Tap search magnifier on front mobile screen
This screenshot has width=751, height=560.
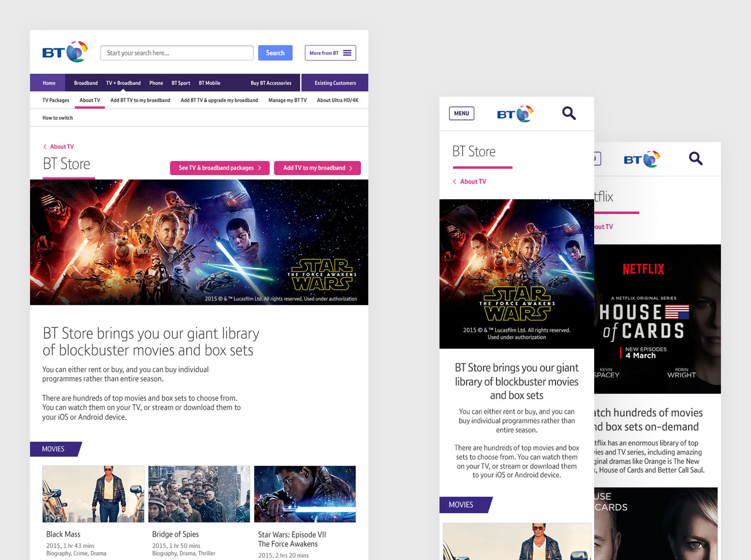coord(569,113)
